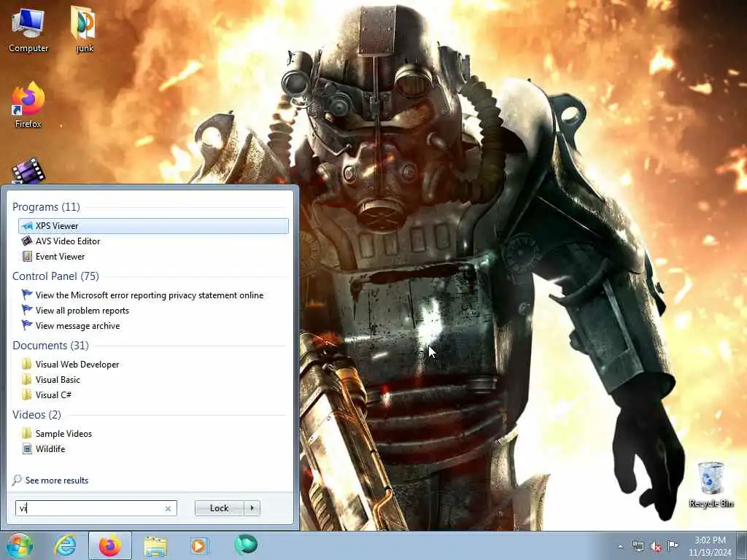Choose View message archive
This screenshot has height=560, width=747.
pyautogui.click(x=153, y=326)
